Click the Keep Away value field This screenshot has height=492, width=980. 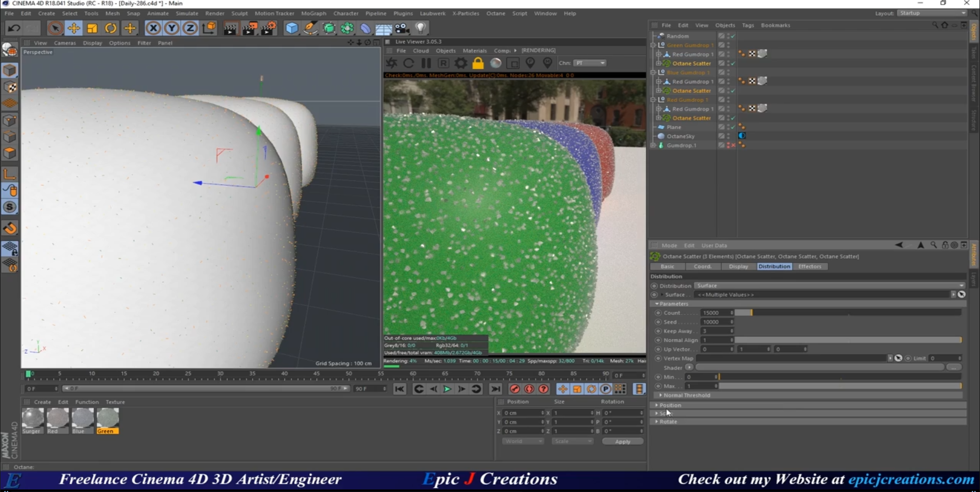(x=717, y=331)
